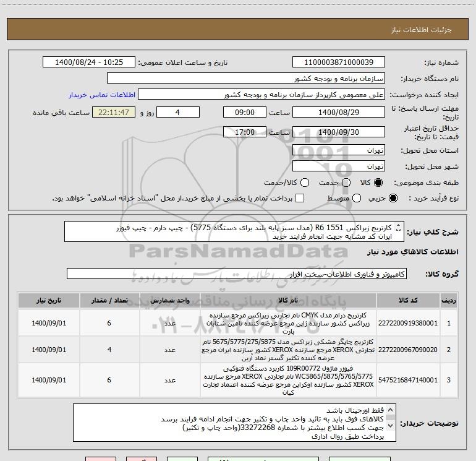Click the buyer notes scroll up arrow
This screenshot has width=476, height=461.
coord(391,410)
